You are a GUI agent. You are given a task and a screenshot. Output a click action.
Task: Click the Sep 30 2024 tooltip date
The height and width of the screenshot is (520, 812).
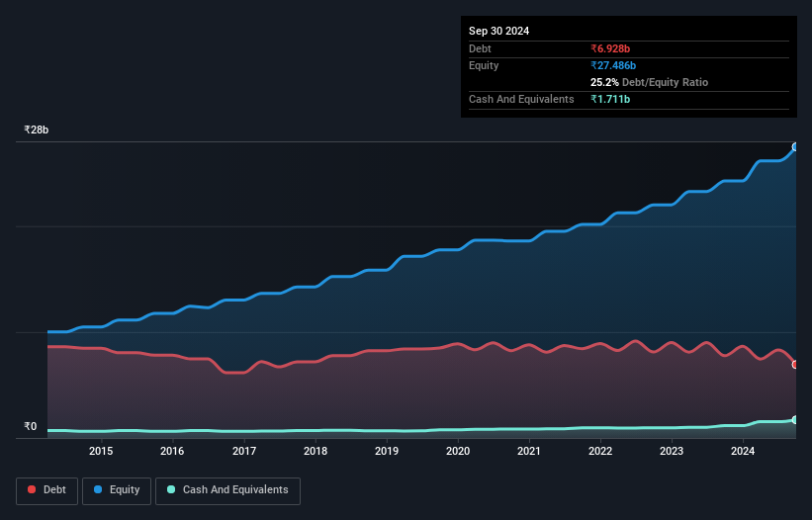coord(498,31)
